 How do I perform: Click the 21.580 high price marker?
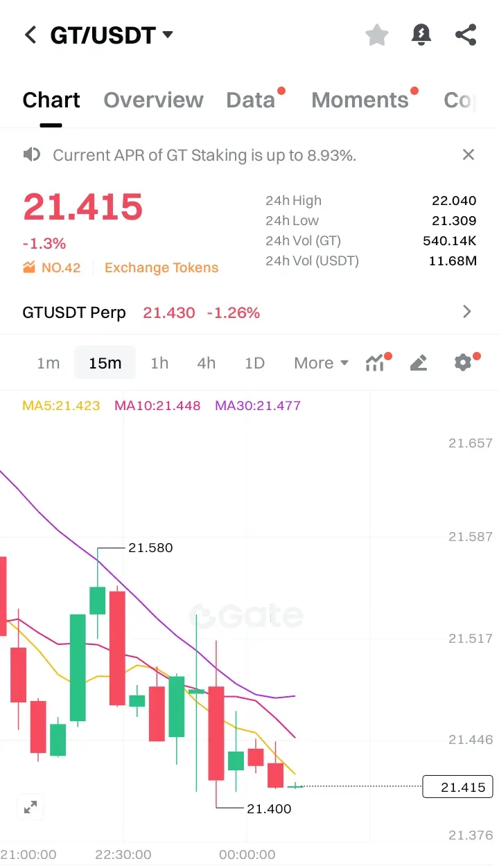[x=150, y=547]
